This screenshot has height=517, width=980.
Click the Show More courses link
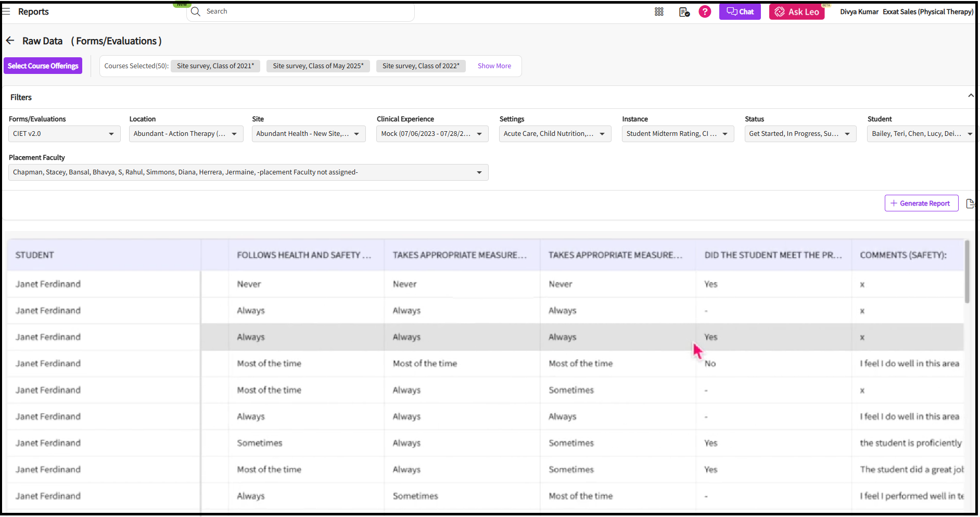[x=494, y=66]
